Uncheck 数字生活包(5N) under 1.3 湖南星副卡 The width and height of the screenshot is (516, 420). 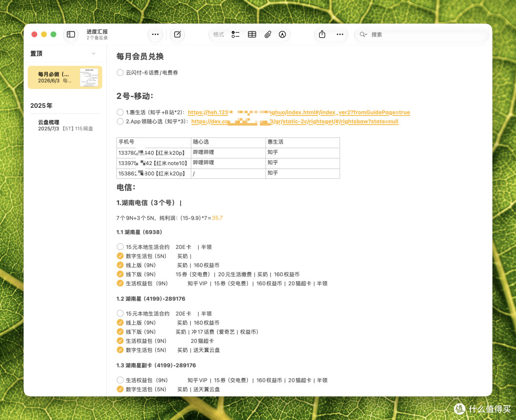(x=120, y=389)
